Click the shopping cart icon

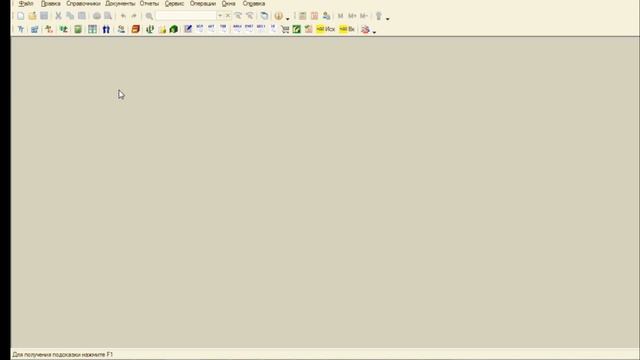point(285,29)
